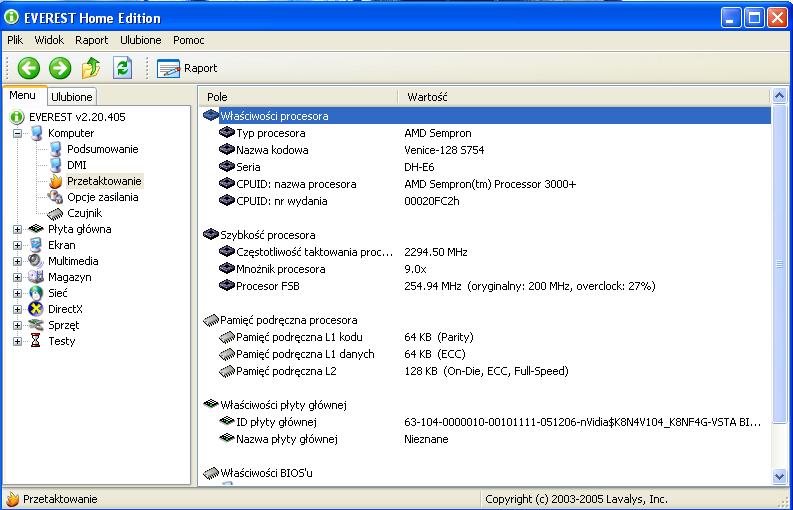Viewport: 793px width, 510px height.
Task: Select the Przetaktowanie flame icon in tree
Action: (56, 181)
